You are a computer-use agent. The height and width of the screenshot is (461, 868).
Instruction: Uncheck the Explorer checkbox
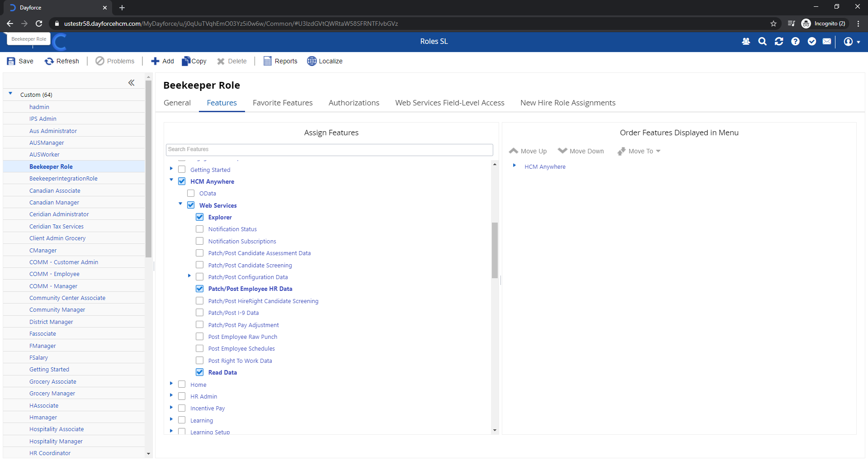199,217
